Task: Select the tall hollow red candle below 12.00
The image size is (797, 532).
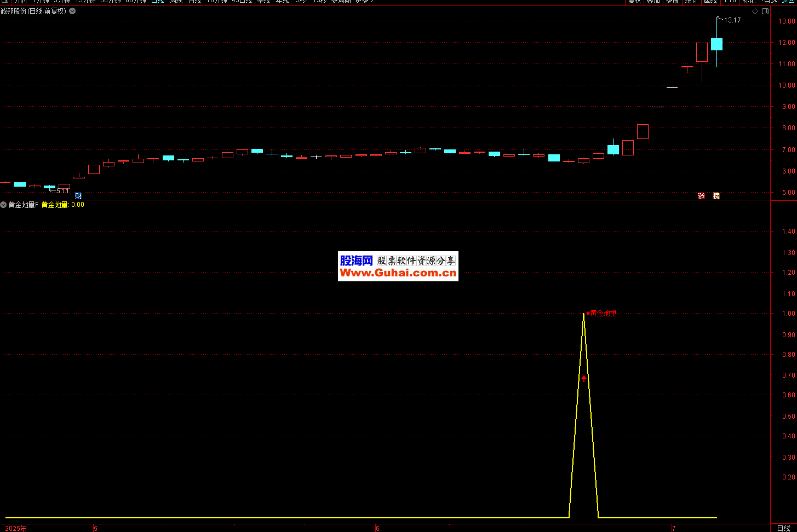Action: (x=702, y=52)
